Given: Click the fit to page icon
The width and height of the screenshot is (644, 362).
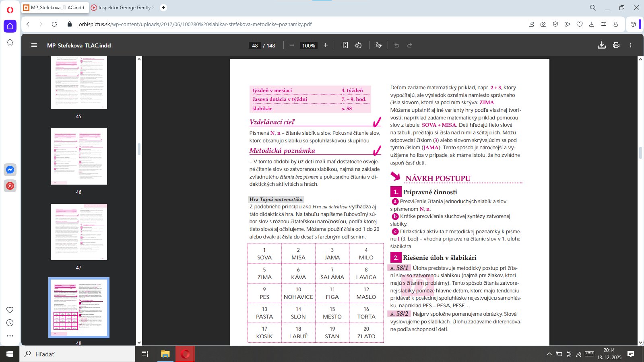Looking at the screenshot, I should 345,45.
